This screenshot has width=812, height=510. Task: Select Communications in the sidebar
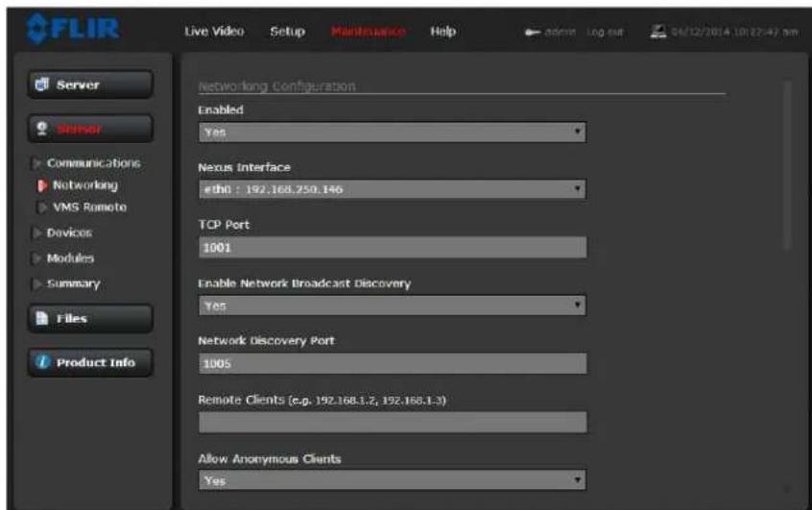(x=93, y=163)
